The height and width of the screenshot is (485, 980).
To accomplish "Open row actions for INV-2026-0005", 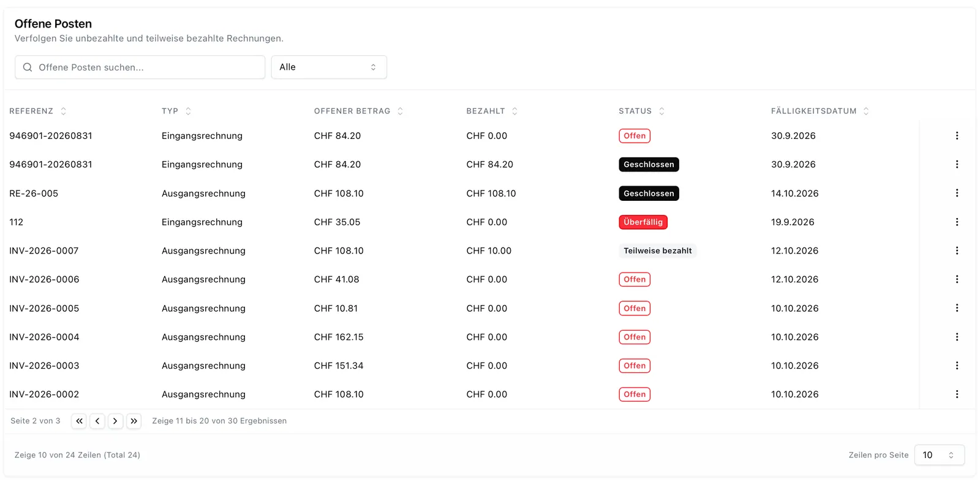I will (957, 308).
